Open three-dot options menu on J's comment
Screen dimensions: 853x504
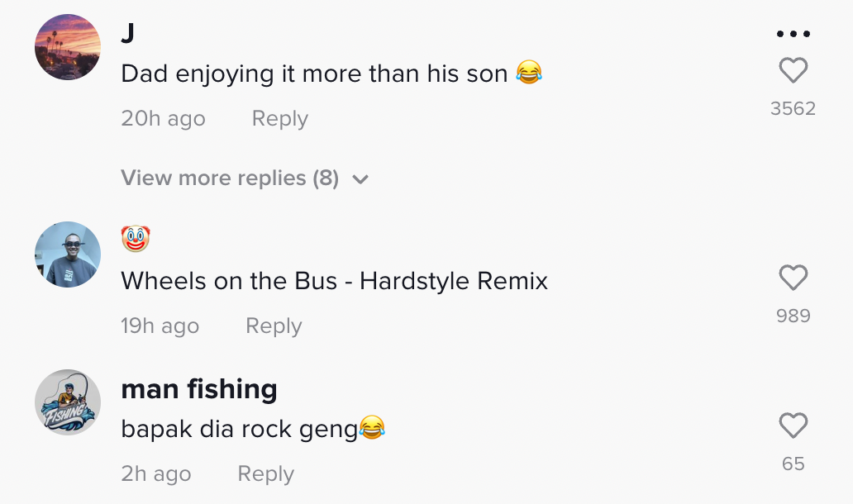tap(793, 35)
